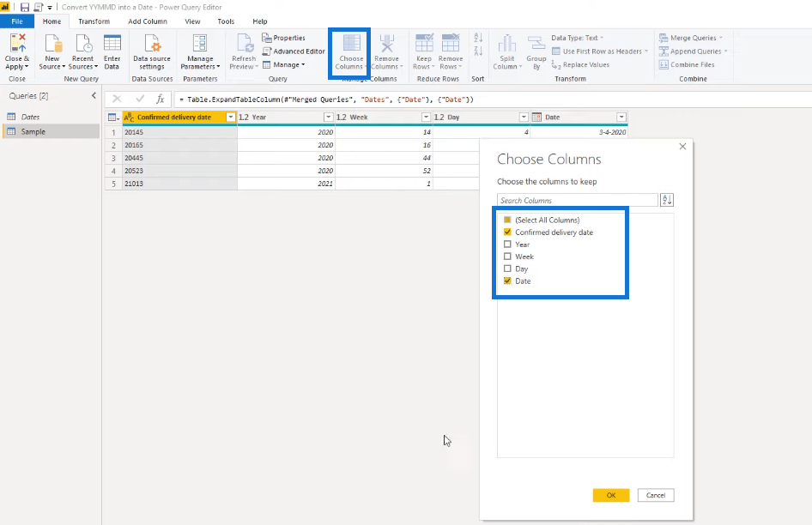This screenshot has width=812, height=525.
Task: Open the New Source icon
Action: click(x=52, y=44)
